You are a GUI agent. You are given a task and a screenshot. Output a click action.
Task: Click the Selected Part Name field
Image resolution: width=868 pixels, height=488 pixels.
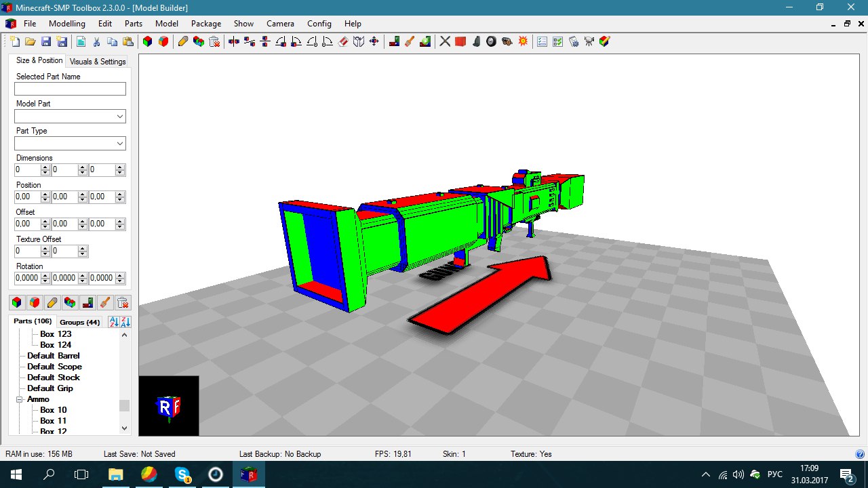(x=70, y=89)
